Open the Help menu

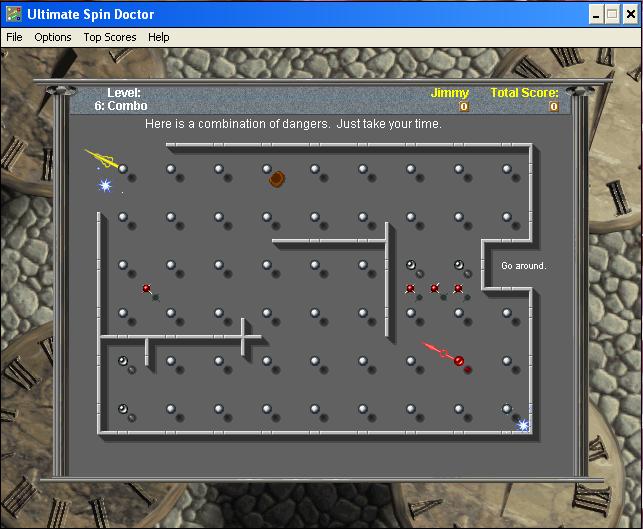[x=159, y=37]
